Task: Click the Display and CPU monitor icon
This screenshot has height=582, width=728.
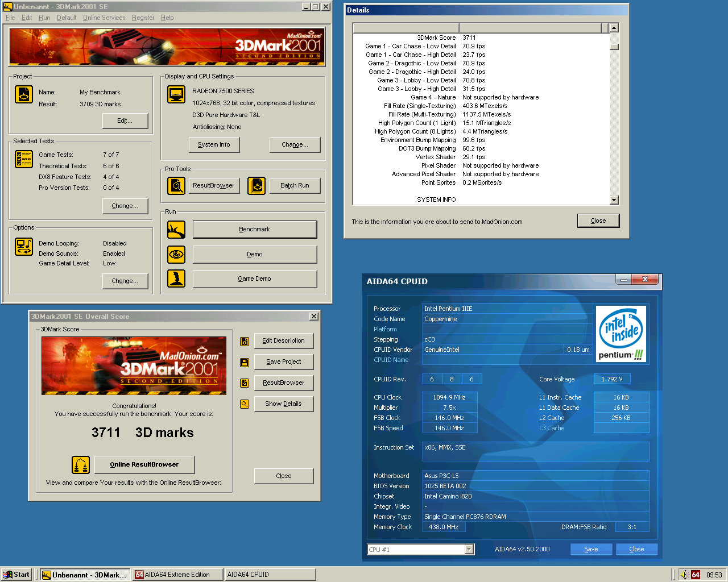Action: point(176,94)
